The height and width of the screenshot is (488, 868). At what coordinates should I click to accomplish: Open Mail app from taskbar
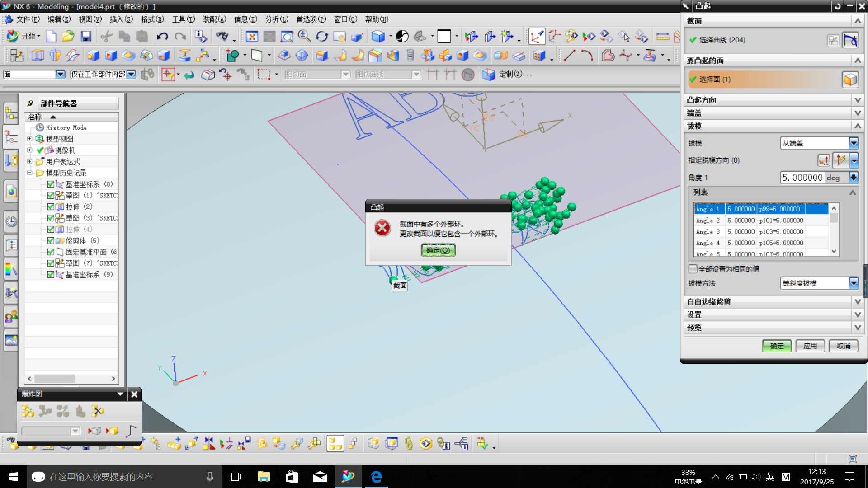coord(320,477)
